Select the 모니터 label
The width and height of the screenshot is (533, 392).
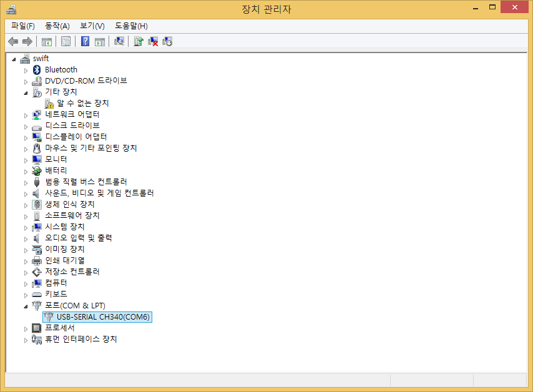[56, 159]
